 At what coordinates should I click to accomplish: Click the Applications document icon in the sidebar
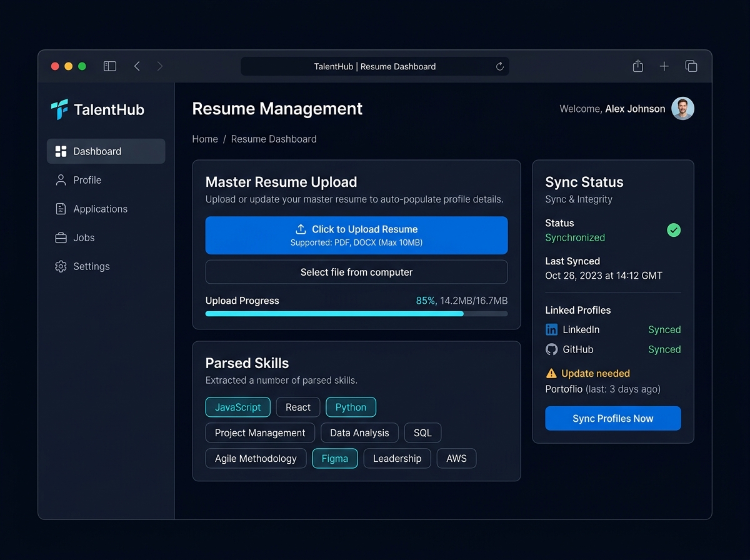(61, 209)
